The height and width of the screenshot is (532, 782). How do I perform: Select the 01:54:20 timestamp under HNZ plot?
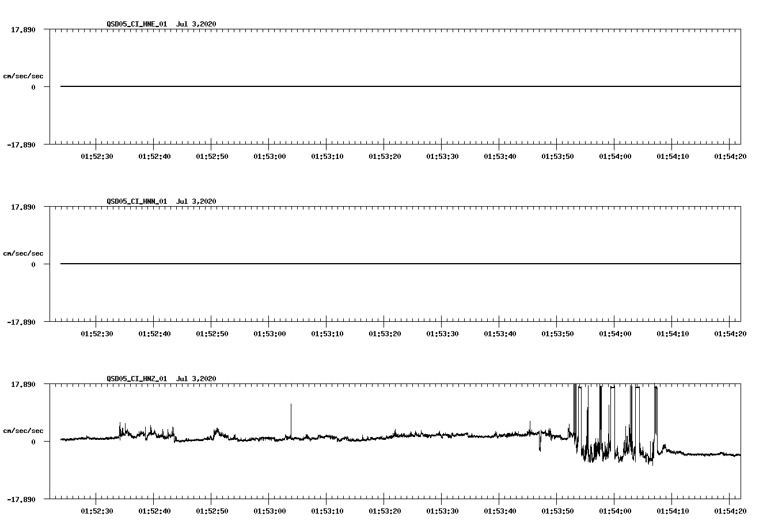pos(730,511)
